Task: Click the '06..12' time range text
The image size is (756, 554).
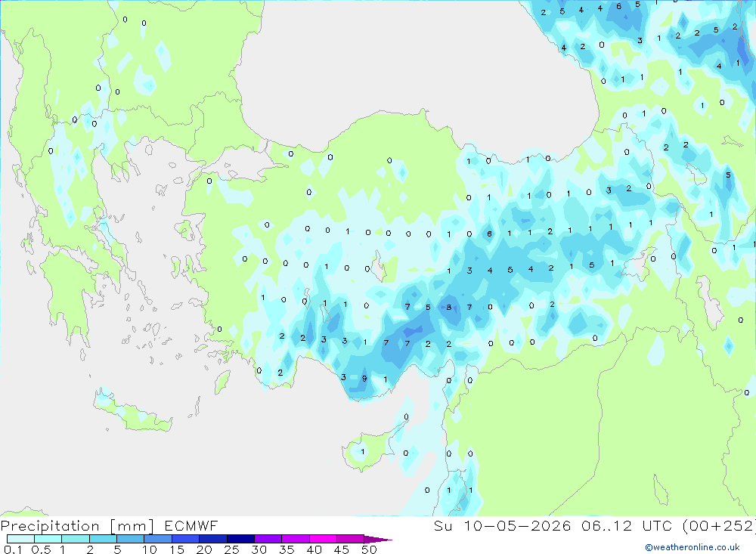Action: (x=606, y=525)
